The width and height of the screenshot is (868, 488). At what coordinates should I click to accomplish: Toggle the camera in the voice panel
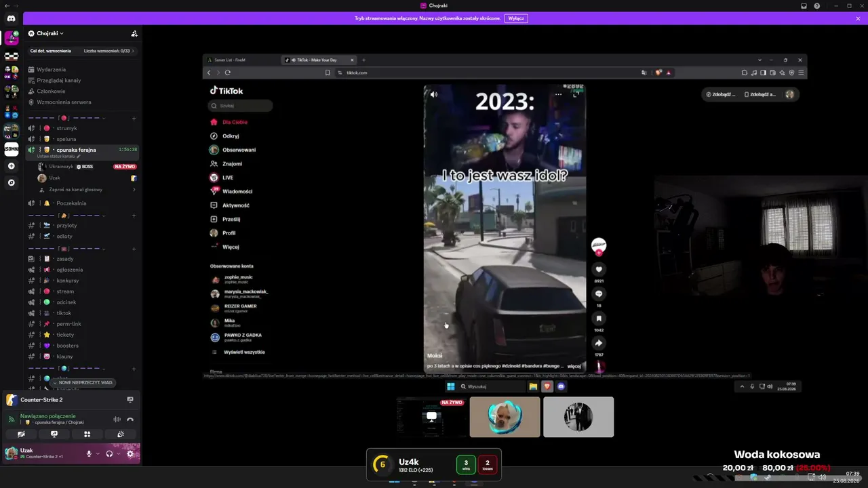[21, 434]
